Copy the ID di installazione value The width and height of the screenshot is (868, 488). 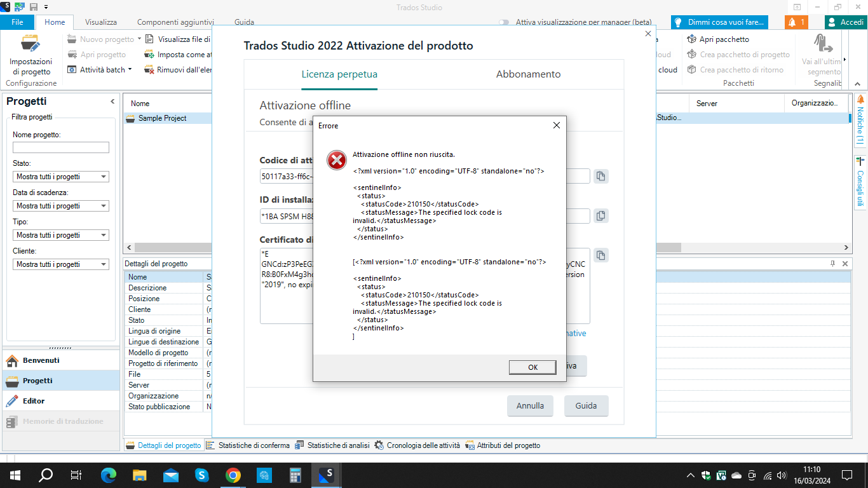click(x=600, y=217)
